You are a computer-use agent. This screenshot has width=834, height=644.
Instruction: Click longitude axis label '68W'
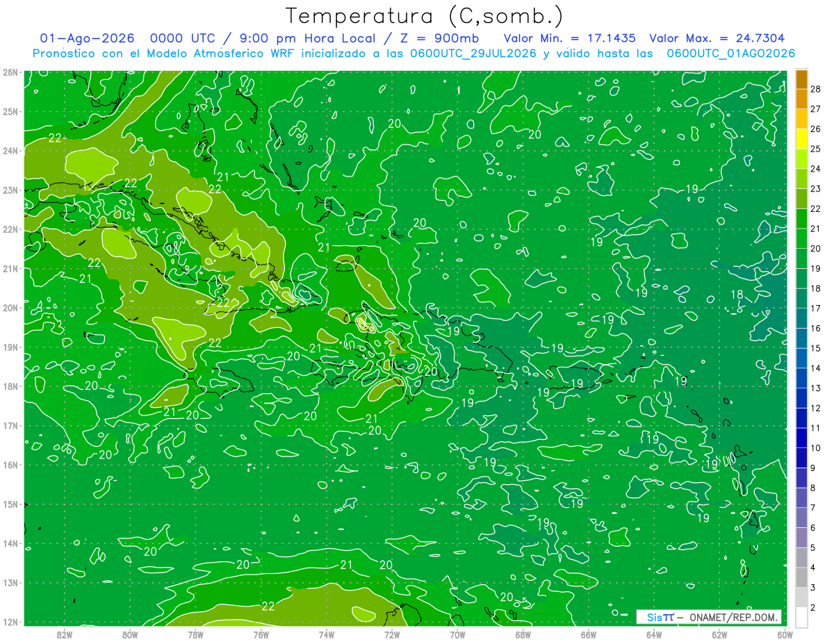523,634
